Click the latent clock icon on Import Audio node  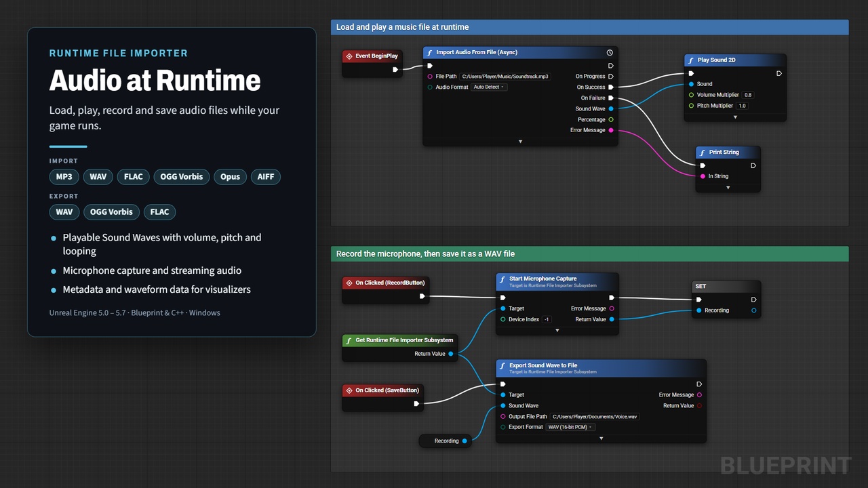coord(610,52)
